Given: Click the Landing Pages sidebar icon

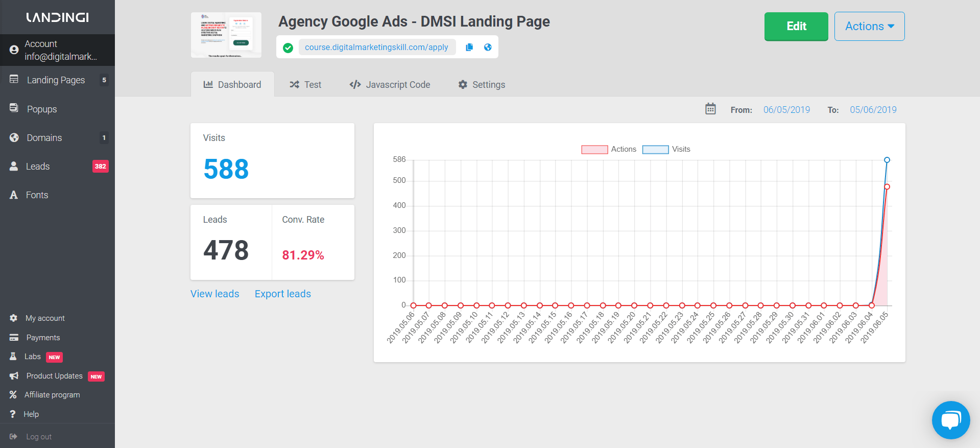Looking at the screenshot, I should [14, 79].
